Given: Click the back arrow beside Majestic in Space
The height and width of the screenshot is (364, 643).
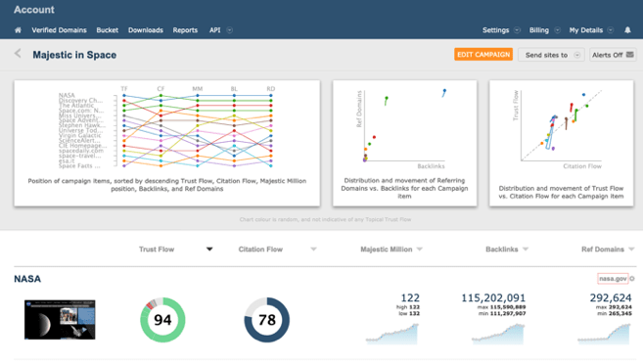Looking at the screenshot, I should point(18,53).
